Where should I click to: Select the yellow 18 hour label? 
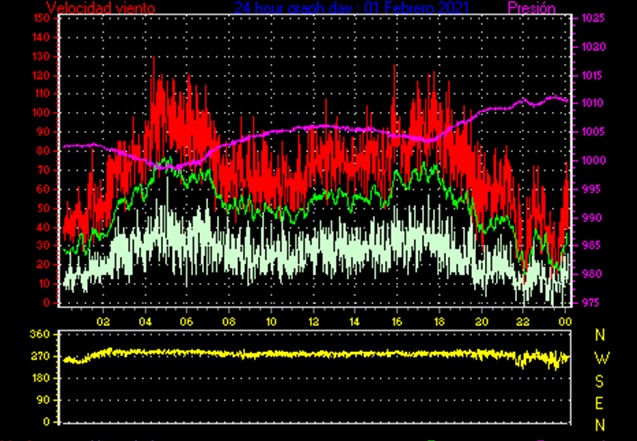tap(439, 322)
